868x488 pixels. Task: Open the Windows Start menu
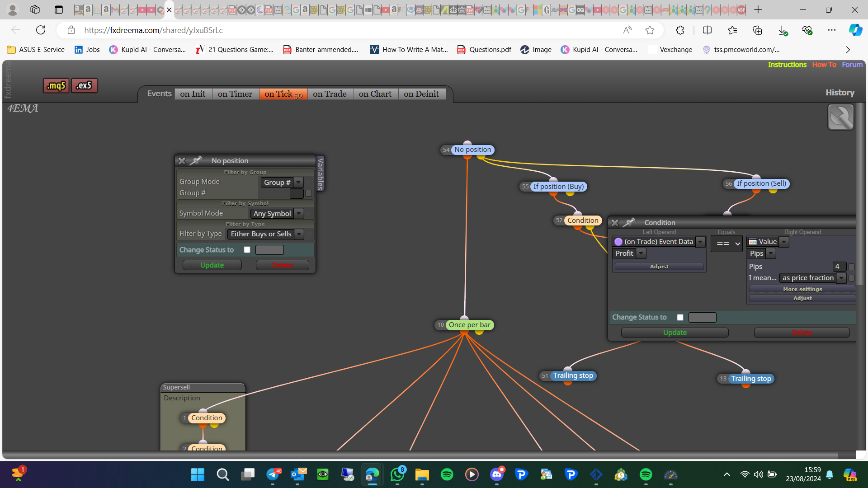[198, 474]
